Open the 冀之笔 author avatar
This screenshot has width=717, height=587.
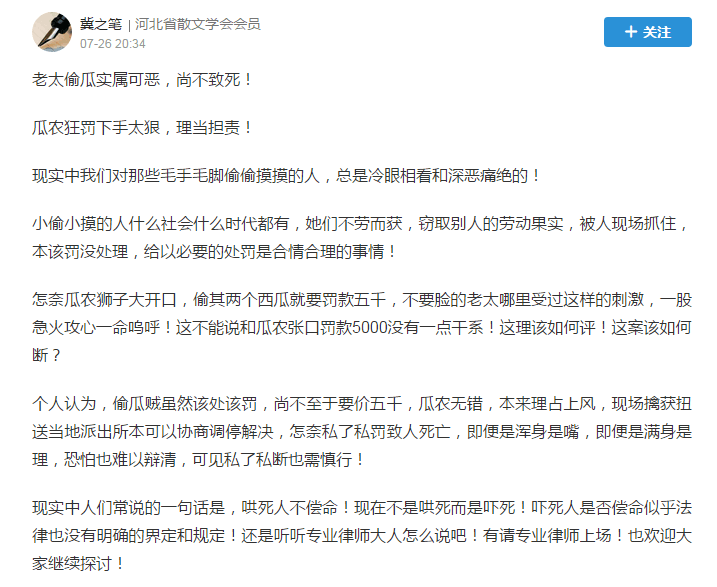point(52,32)
